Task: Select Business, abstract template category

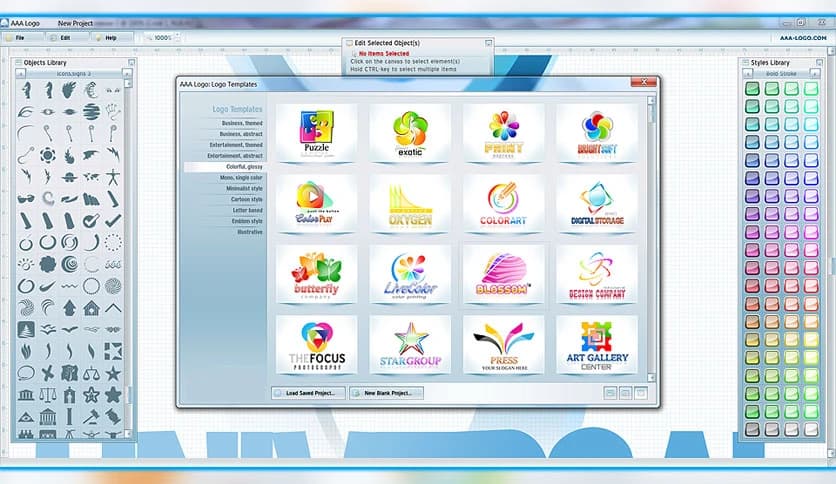Action: (x=241, y=134)
